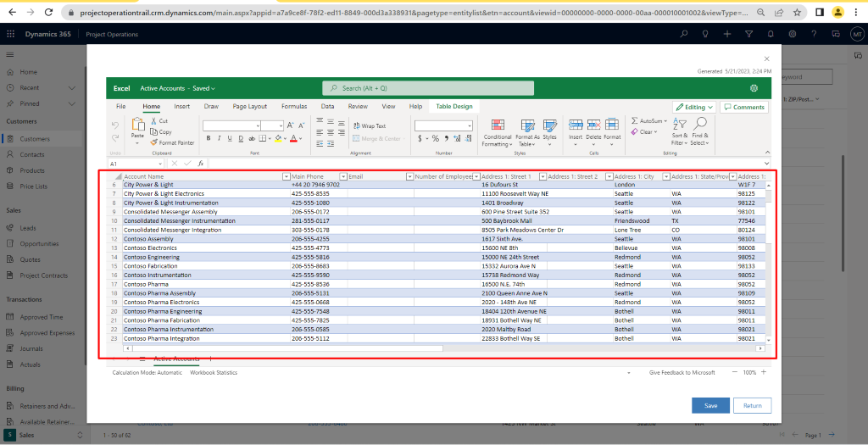This screenshot has width=868, height=445.
Task: Toggle Bold formatting
Action: coord(208,138)
